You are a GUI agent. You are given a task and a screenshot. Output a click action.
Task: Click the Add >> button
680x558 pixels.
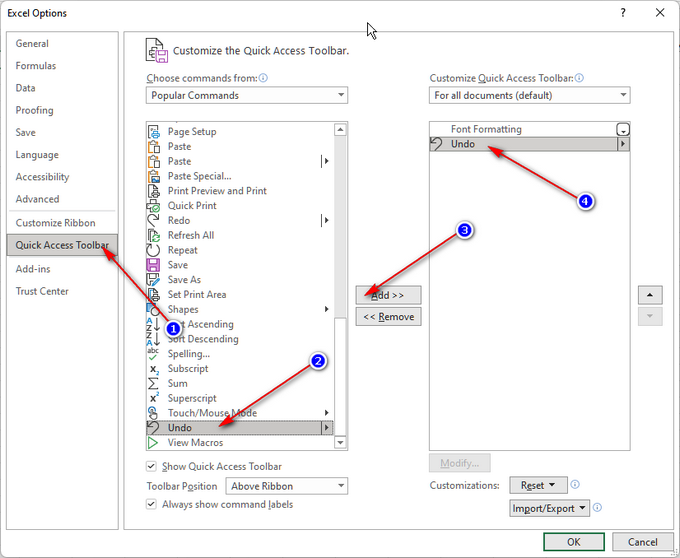[388, 295]
